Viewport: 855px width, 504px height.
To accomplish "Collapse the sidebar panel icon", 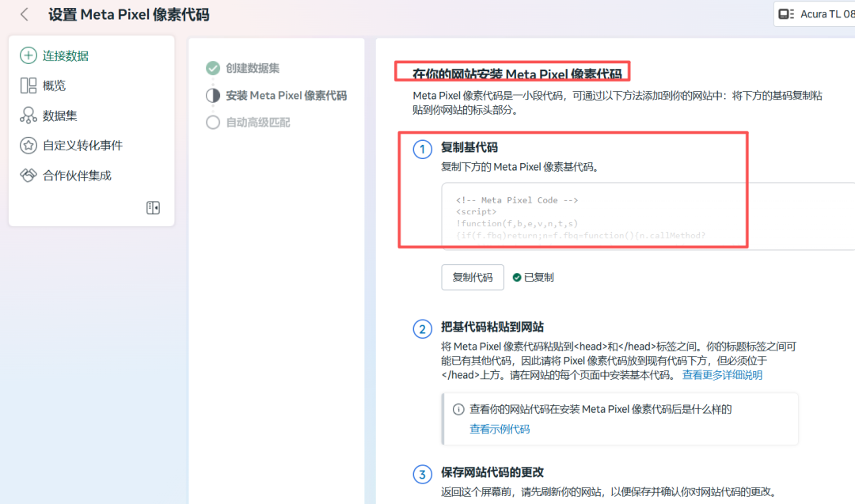I will 154,207.
